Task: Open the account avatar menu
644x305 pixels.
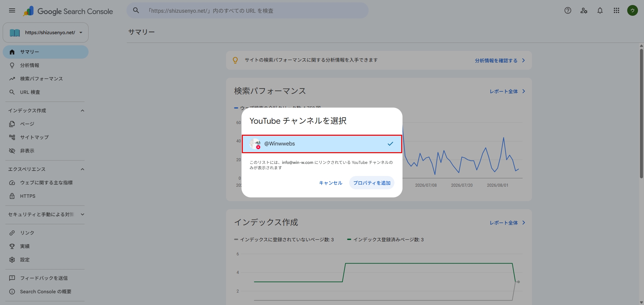Action: (633, 11)
